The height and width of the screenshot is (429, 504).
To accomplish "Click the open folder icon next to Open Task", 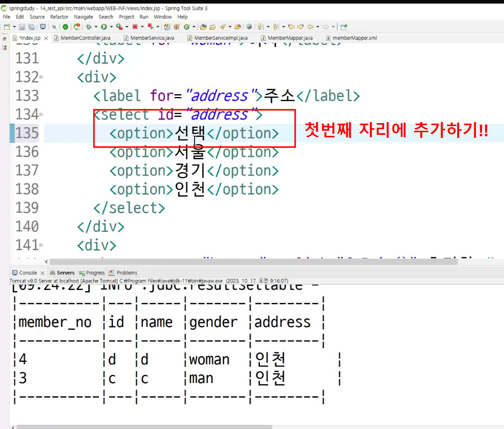I will click(x=212, y=27).
